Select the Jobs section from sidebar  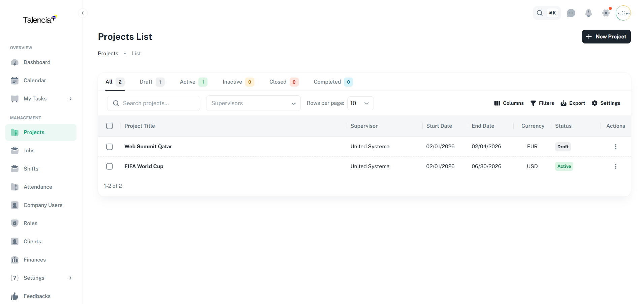coord(30,150)
